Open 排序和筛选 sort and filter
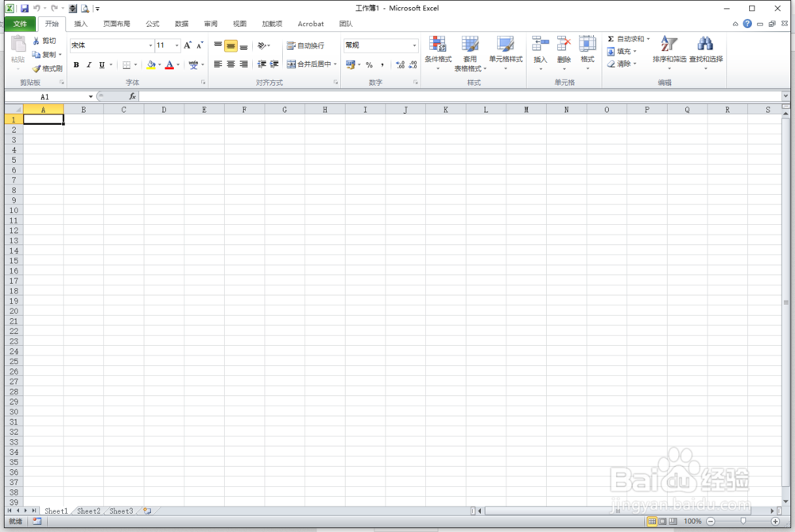This screenshot has width=795, height=532. [669, 52]
